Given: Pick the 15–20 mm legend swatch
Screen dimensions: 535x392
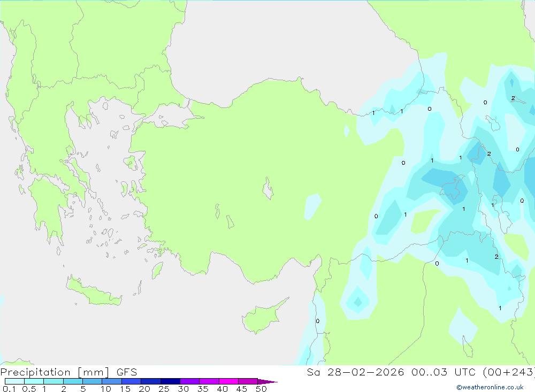Looking at the screenshot, I should [132, 381].
